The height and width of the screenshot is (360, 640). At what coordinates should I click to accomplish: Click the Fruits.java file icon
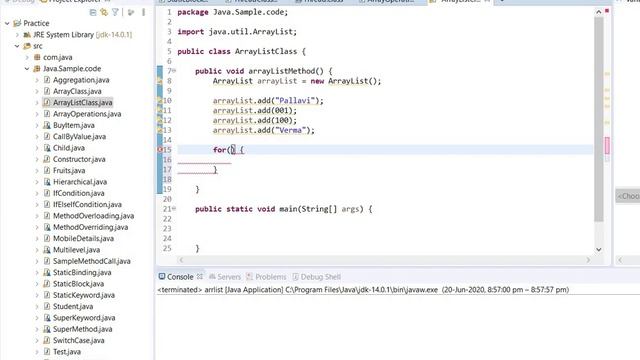coord(47,171)
